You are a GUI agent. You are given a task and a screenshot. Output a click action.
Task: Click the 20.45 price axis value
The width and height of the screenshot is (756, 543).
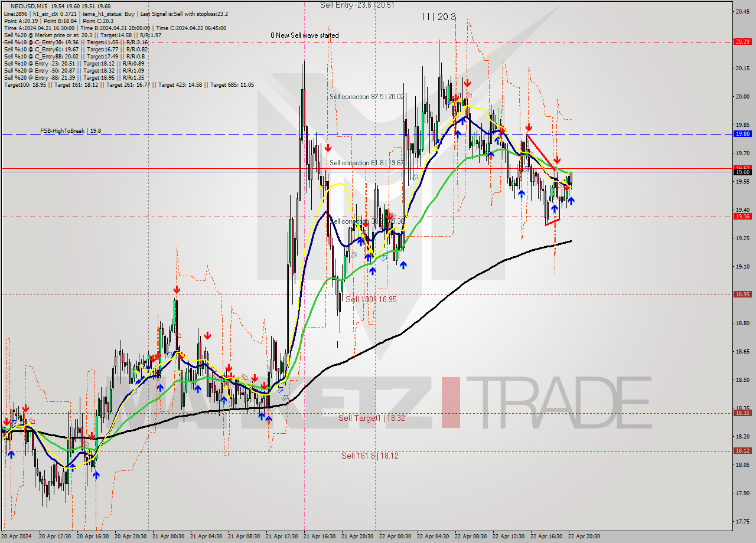tap(742, 11)
